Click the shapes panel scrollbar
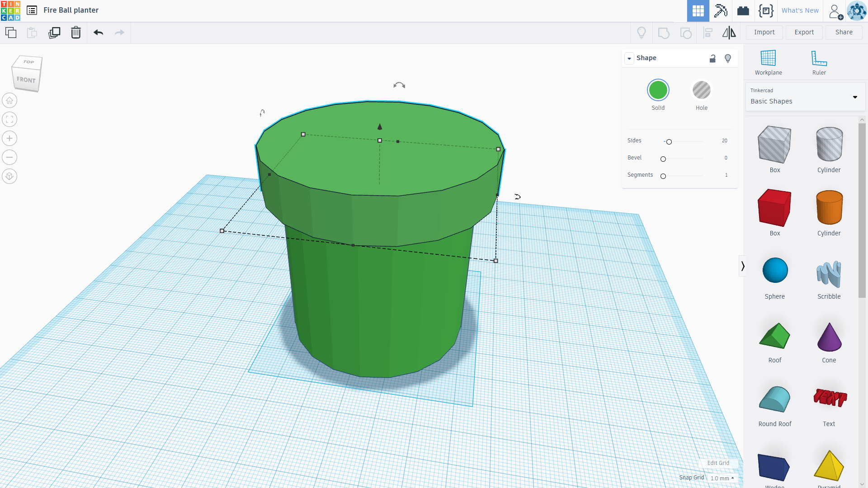Screen dimensions: 868x488 862,210
